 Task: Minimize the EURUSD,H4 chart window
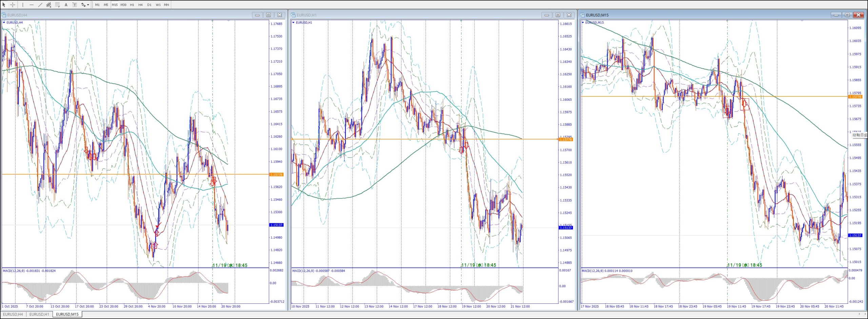257,15
